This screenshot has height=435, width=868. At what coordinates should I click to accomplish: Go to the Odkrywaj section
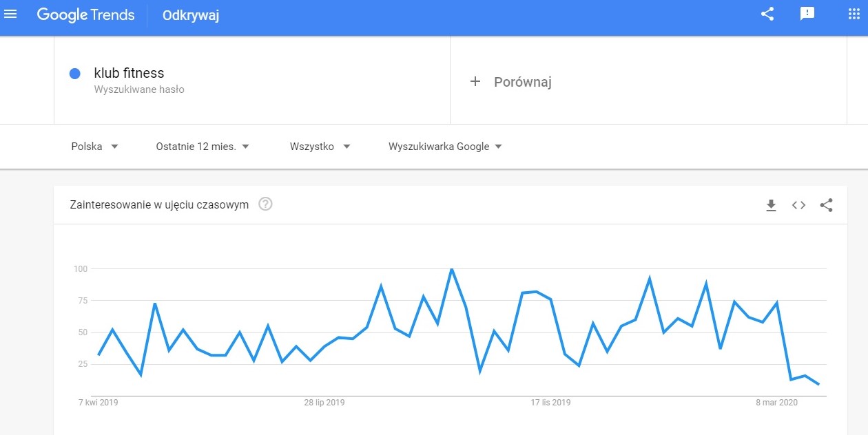(x=191, y=15)
